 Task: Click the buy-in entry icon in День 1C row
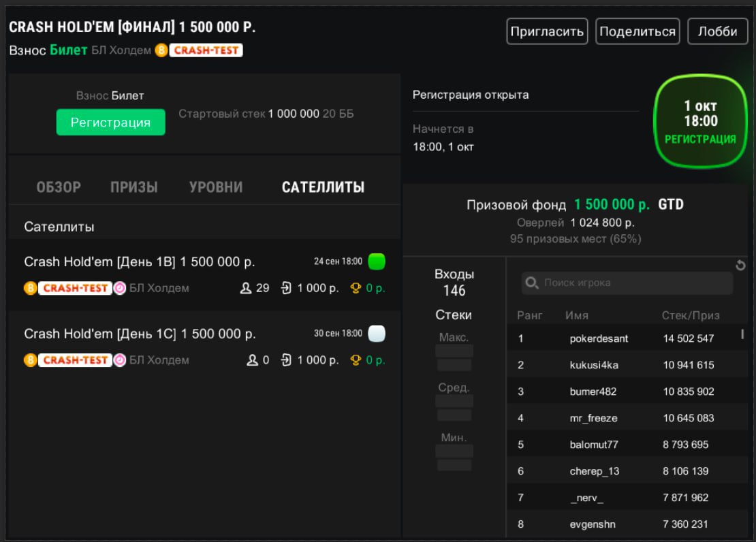coord(286,360)
